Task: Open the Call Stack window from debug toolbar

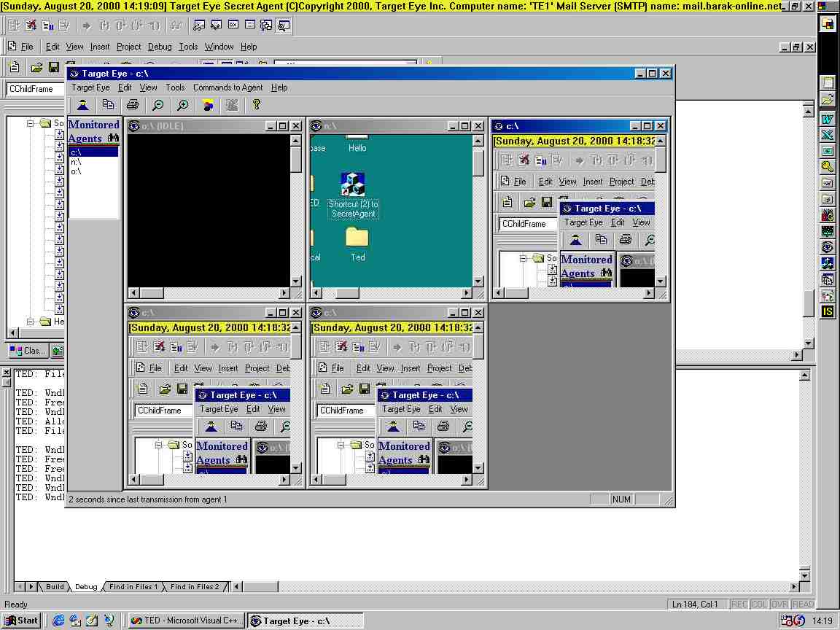Action: pyautogui.click(x=266, y=26)
